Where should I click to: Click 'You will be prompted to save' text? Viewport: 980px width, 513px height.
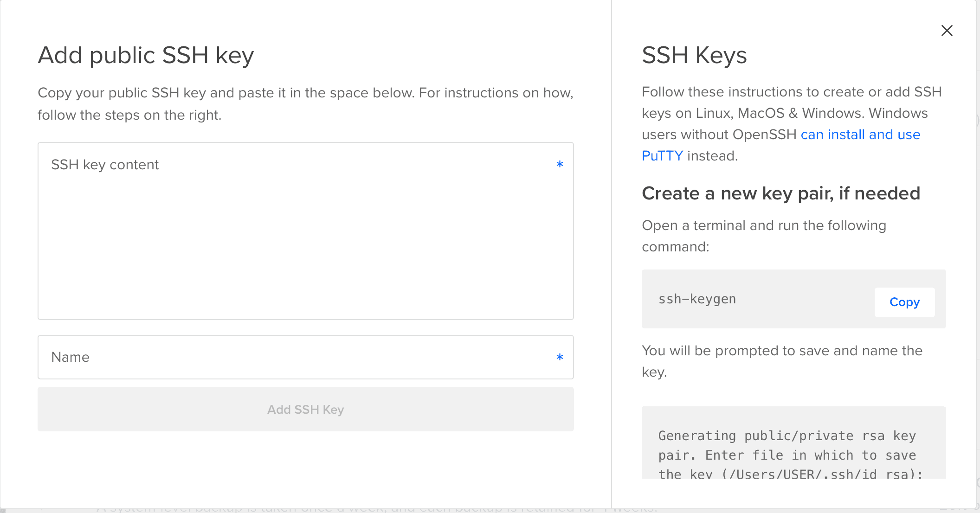coord(782,361)
